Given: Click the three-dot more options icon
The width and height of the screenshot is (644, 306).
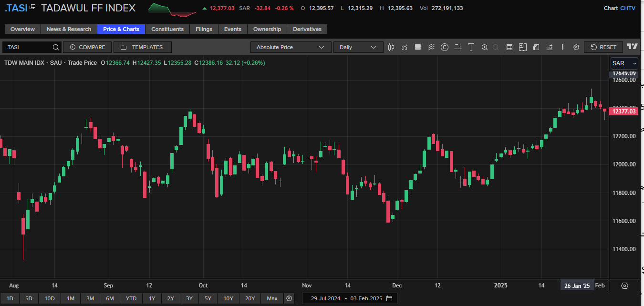Looking at the screenshot, I should coord(563,47).
